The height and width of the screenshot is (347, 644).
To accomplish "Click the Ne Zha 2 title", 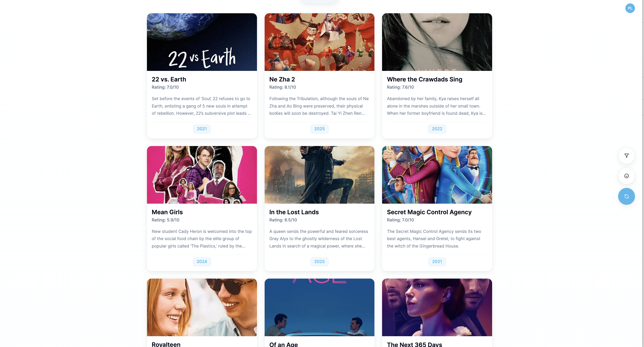I will pyautogui.click(x=282, y=79).
